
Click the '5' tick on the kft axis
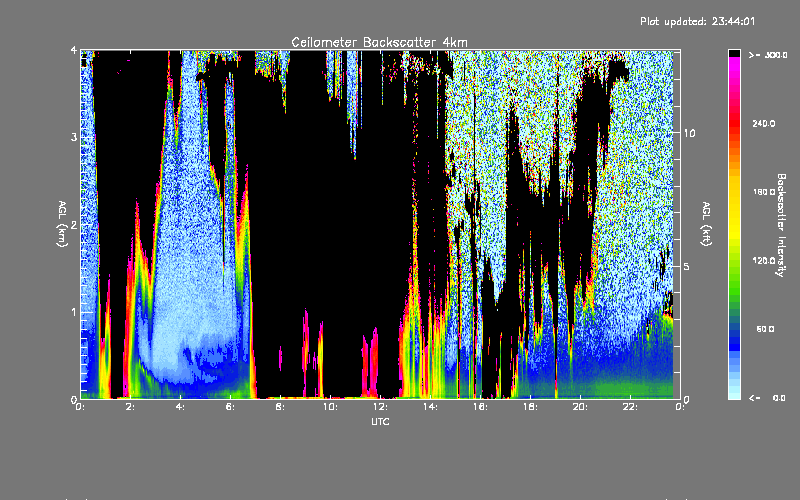[687, 266]
